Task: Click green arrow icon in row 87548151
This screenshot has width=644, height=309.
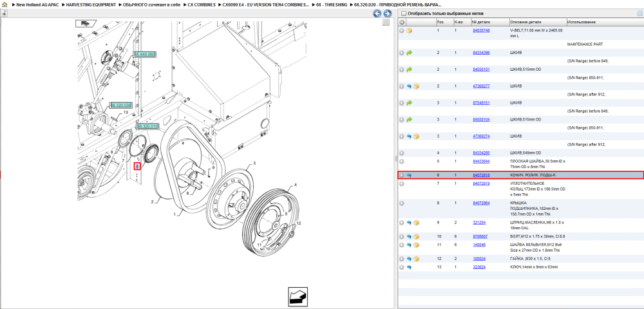Action: point(410,103)
